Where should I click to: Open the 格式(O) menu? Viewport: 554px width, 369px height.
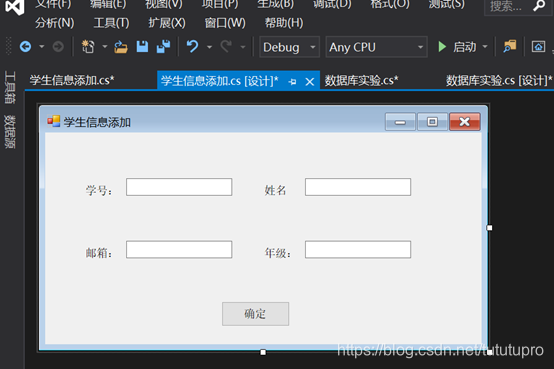tap(390, 4)
